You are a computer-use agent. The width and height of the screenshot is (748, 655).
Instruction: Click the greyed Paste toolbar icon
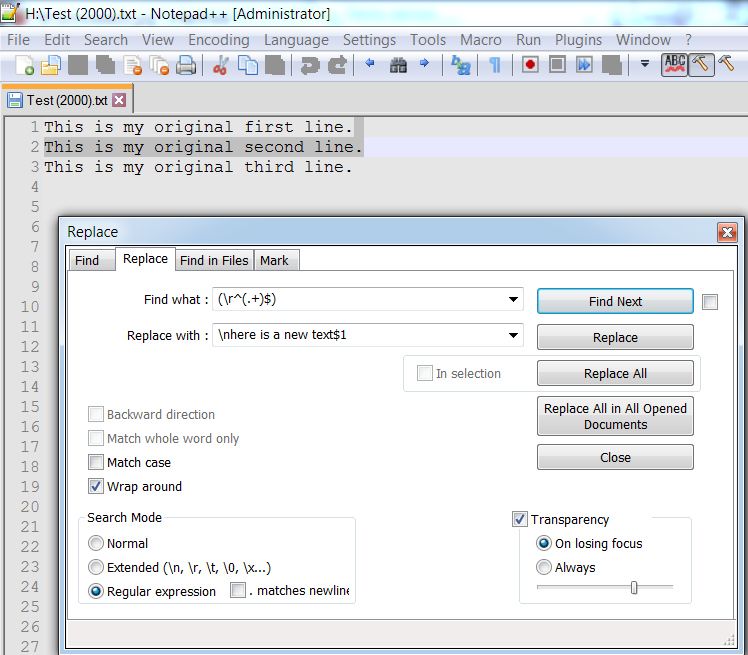[275, 64]
